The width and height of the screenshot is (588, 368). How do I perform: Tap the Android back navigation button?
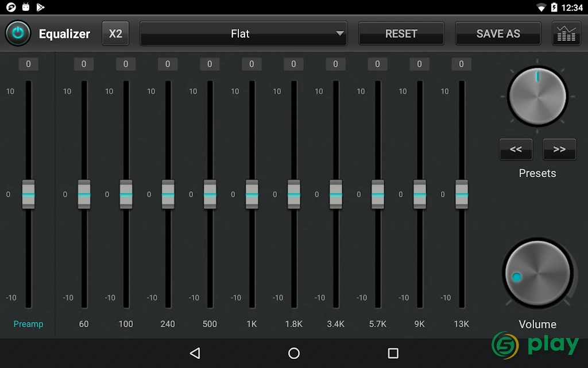click(x=195, y=353)
